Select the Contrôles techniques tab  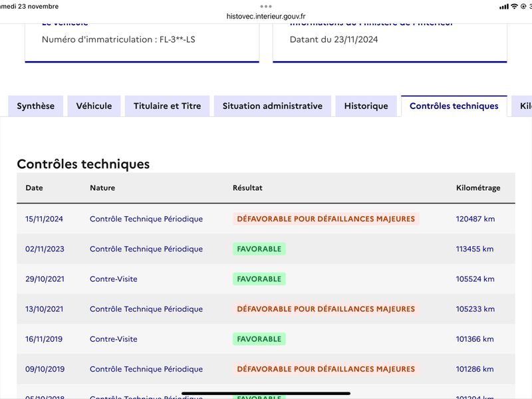tap(454, 106)
